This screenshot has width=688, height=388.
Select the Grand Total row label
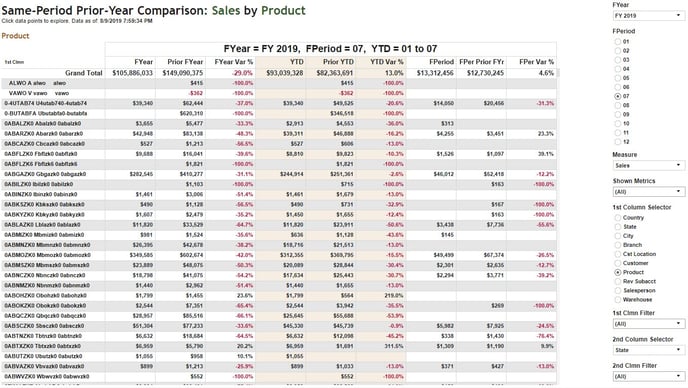click(x=84, y=73)
